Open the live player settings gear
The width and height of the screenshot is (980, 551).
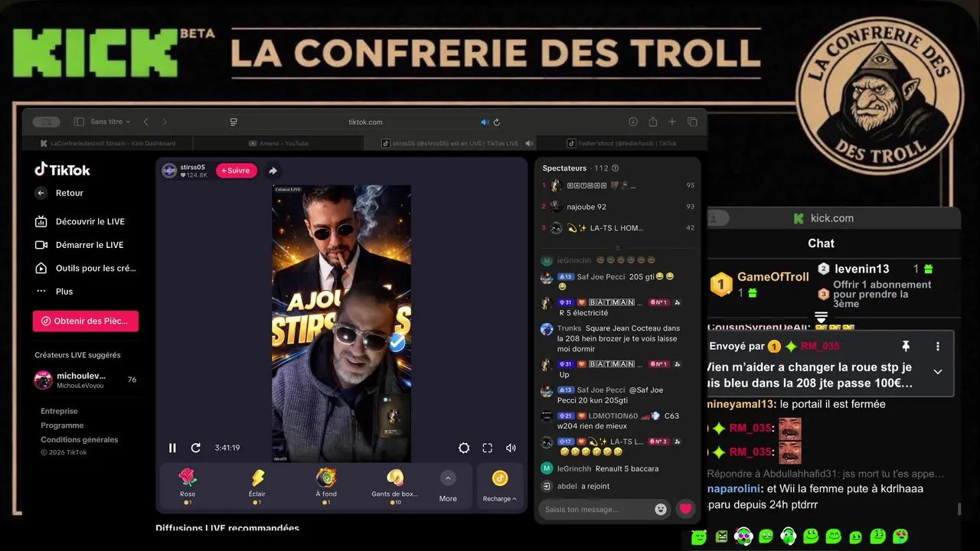pyautogui.click(x=464, y=448)
